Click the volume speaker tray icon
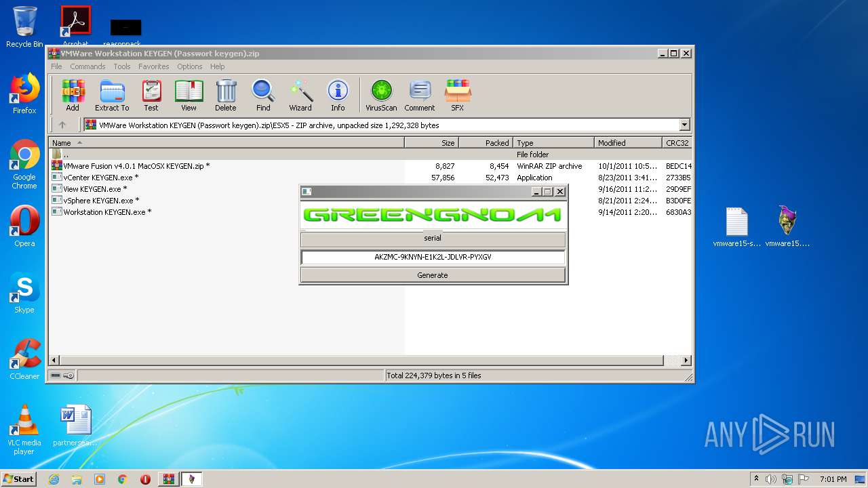The height and width of the screenshot is (488, 868). point(771,479)
